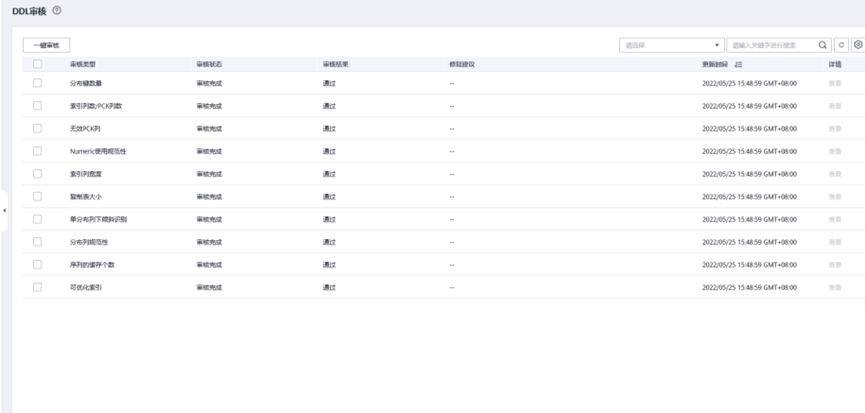Open the help icon beside DDL审核 title
Image resolution: width=865 pixels, height=413 pixels.
(x=57, y=10)
